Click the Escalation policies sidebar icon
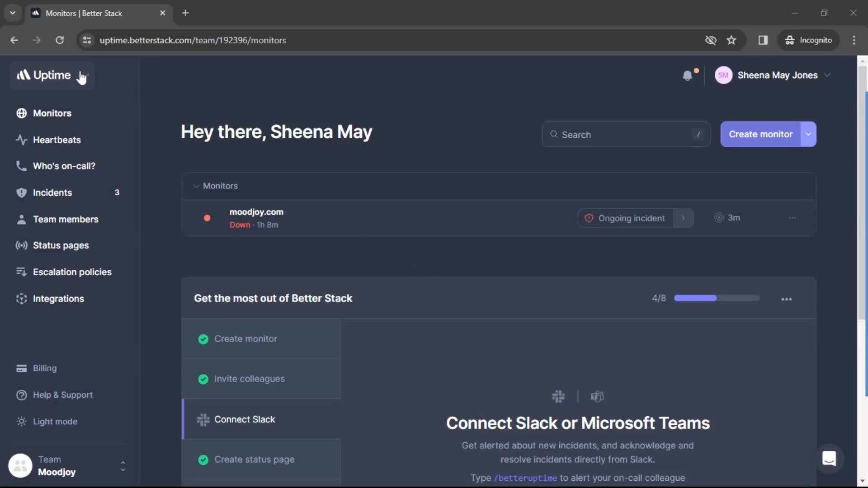This screenshot has height=488, width=868. tap(21, 272)
